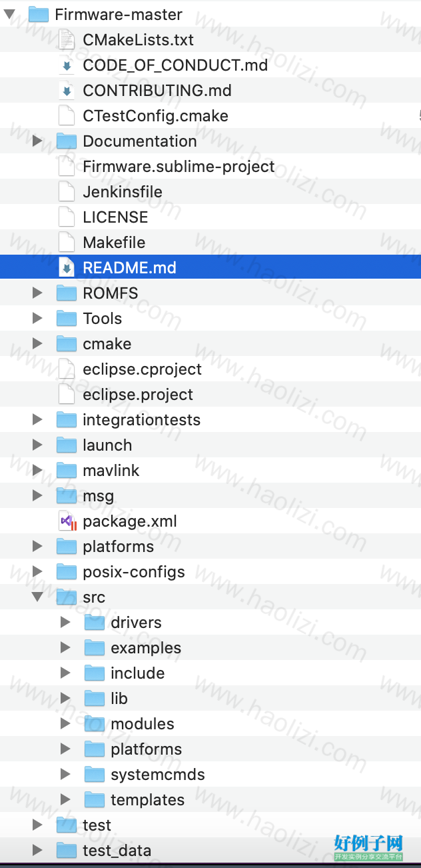Expand the templates folder
Image resolution: width=421 pixels, height=868 pixels.
[x=65, y=800]
